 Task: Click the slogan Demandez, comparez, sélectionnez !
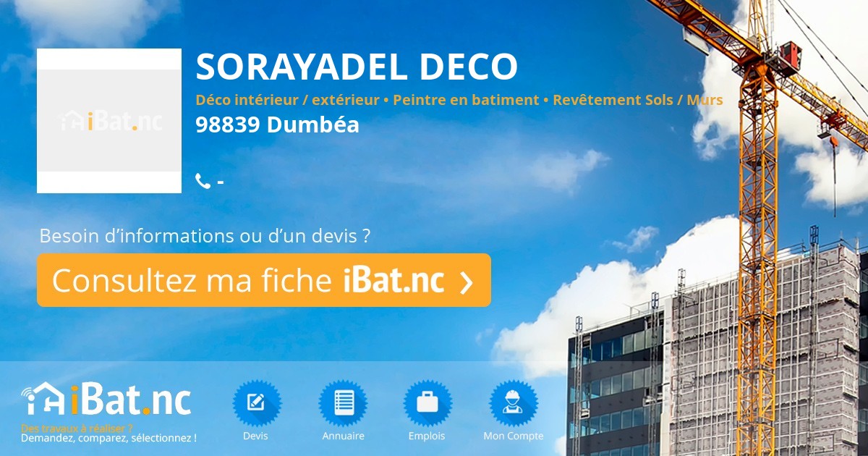pyautogui.click(x=109, y=438)
